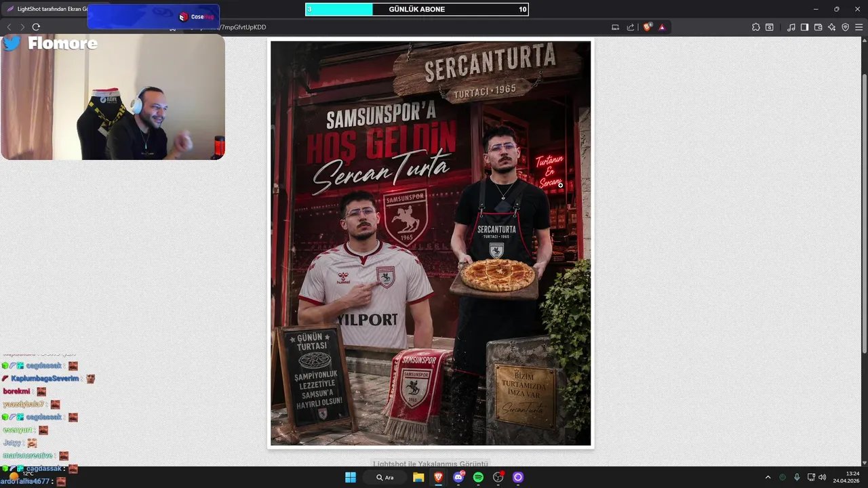Click the Samsunspor Sercan Turta poster image

[x=431, y=243]
